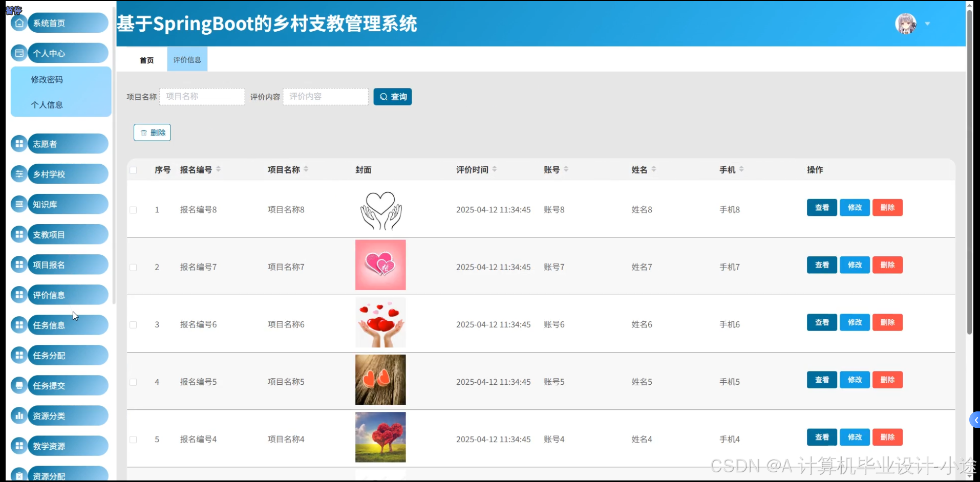Check the box for row 报名编号6

coord(133,324)
